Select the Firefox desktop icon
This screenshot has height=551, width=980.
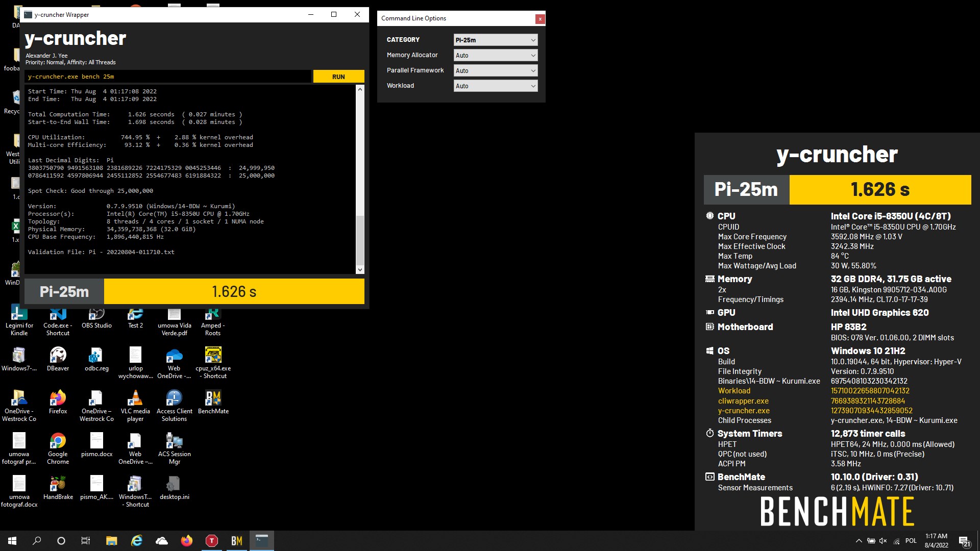click(58, 402)
